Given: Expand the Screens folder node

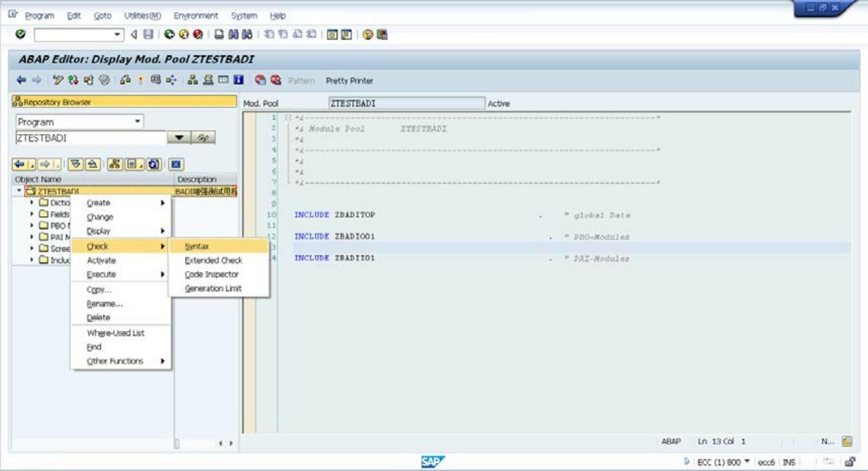Looking at the screenshot, I should click(x=32, y=248).
